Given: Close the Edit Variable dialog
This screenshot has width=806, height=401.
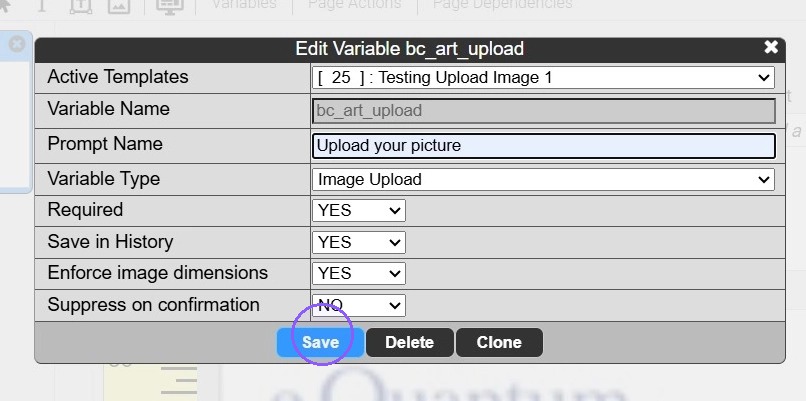Looking at the screenshot, I should (x=771, y=47).
